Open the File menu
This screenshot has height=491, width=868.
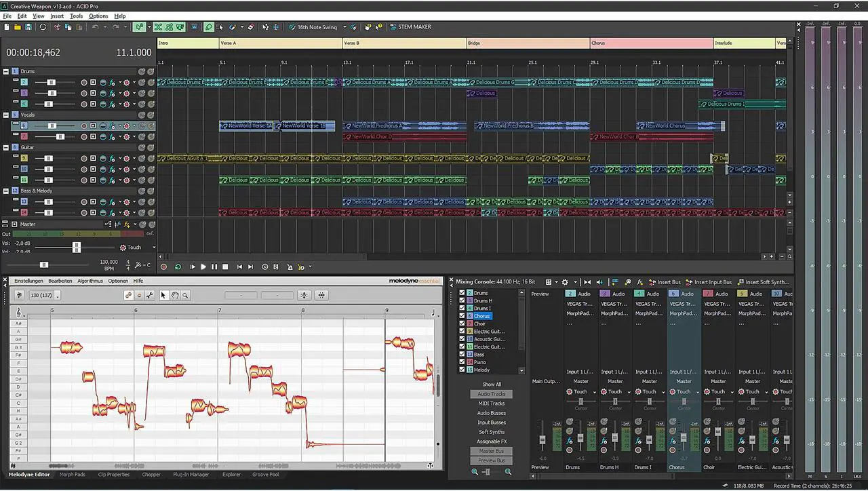[x=7, y=16]
